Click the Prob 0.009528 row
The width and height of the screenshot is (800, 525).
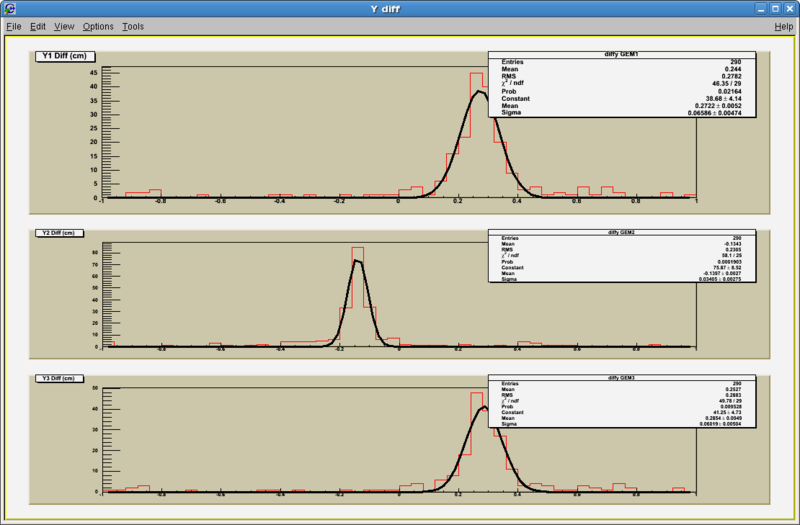[x=621, y=407]
